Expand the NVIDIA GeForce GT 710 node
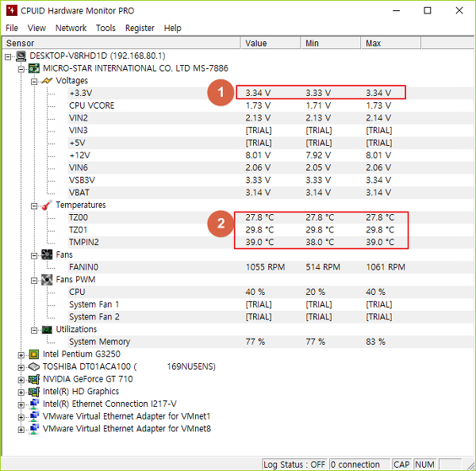Viewport: 476px width, 471px height. (x=21, y=380)
